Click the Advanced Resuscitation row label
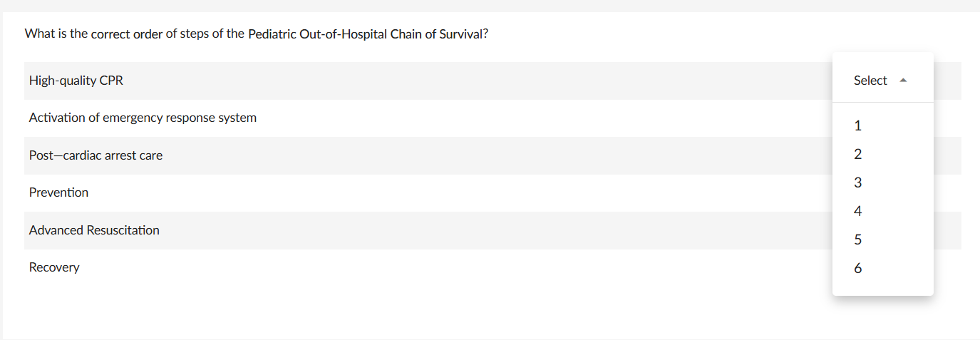 tap(94, 230)
